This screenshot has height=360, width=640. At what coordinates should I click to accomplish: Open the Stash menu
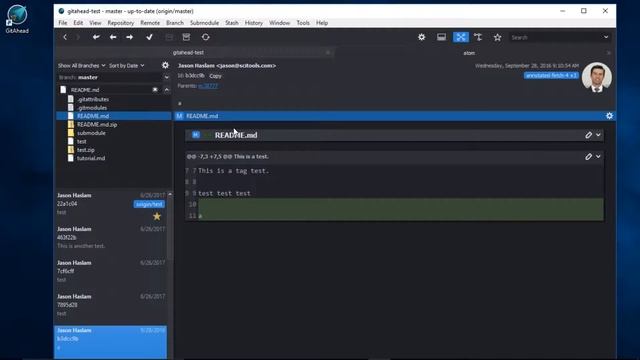click(x=231, y=23)
